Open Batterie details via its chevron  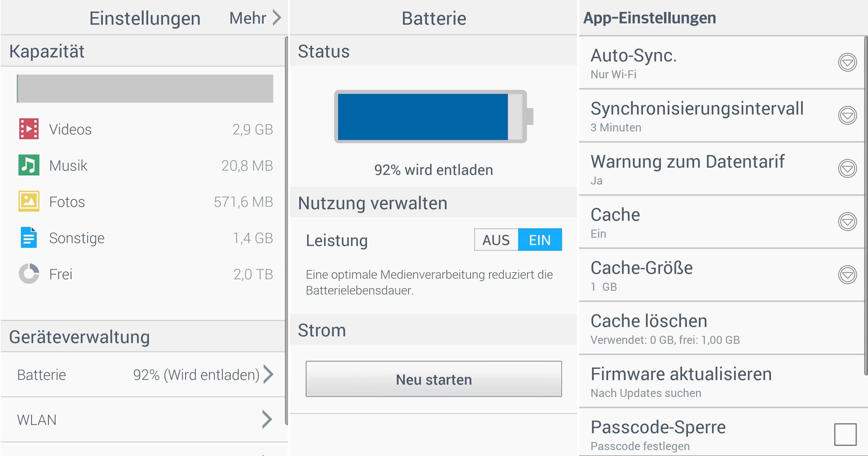click(x=268, y=374)
